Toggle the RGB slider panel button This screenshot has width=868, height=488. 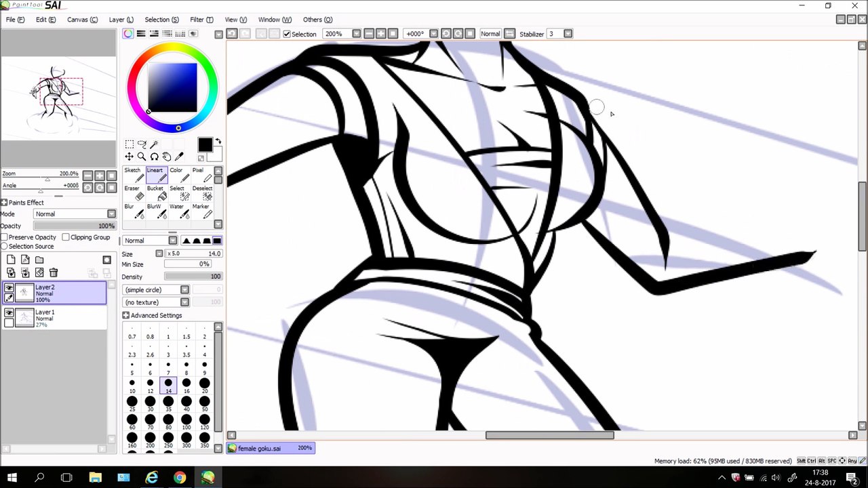point(141,34)
